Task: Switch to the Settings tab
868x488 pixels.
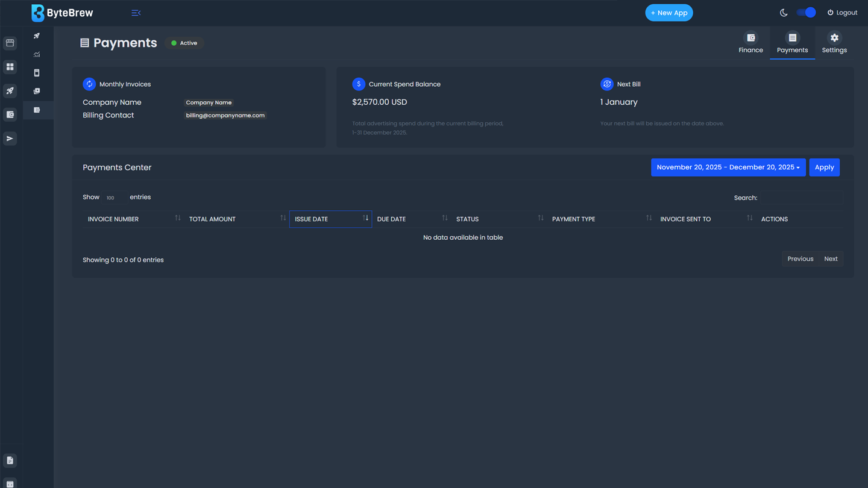Action: point(834,43)
